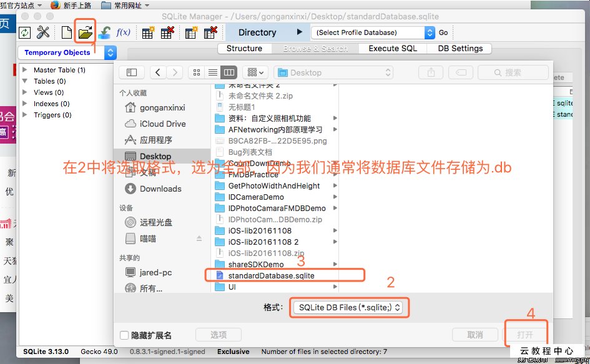Screen dimensions: 590x364
Task: Check the 隐藏扩展名 checkbox
Action: 124,335
